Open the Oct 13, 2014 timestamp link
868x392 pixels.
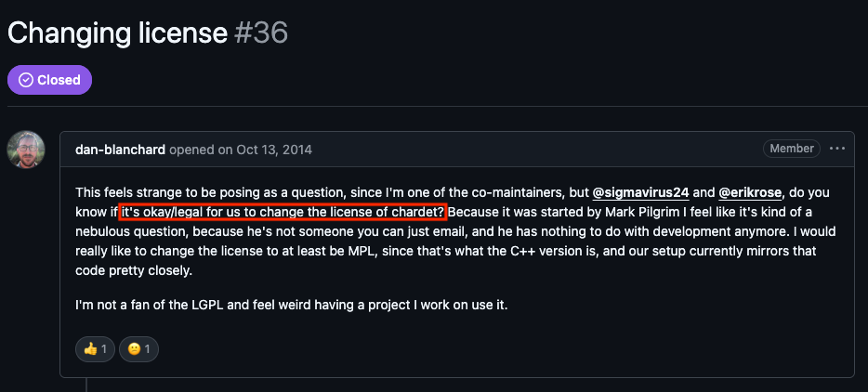point(276,149)
